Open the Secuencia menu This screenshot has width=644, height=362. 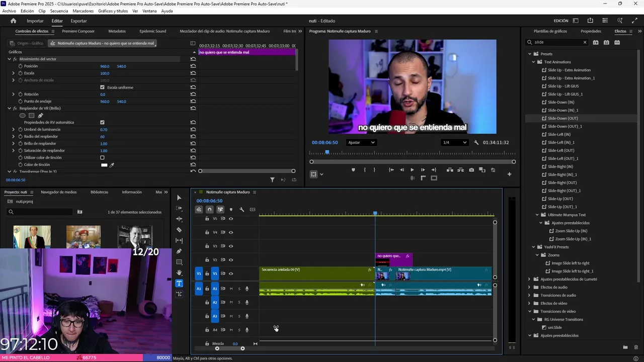(x=59, y=11)
